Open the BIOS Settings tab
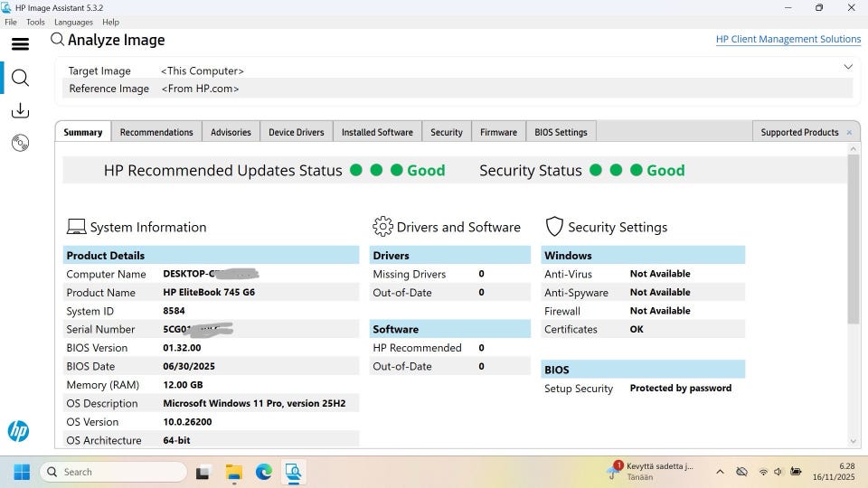This screenshot has height=488, width=868. 561,132
